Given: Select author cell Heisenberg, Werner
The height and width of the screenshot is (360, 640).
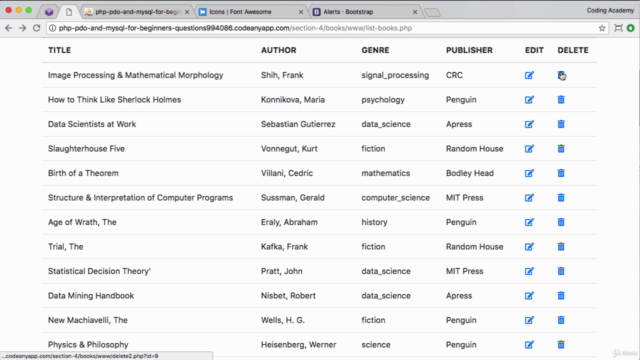Looking at the screenshot, I should tap(299, 344).
